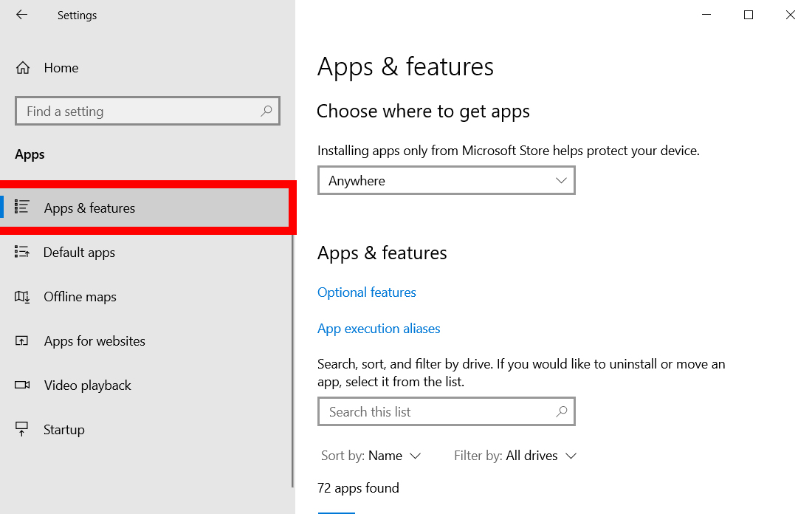Screen dimensions: 812x514
Task: Click the Home house icon
Action: point(23,68)
